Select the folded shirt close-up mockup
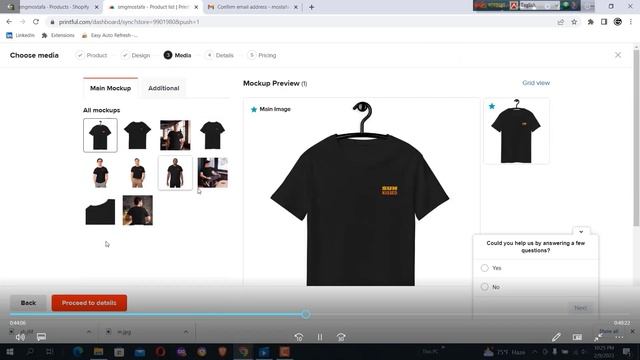This screenshot has height=360, width=640. pos(100,211)
